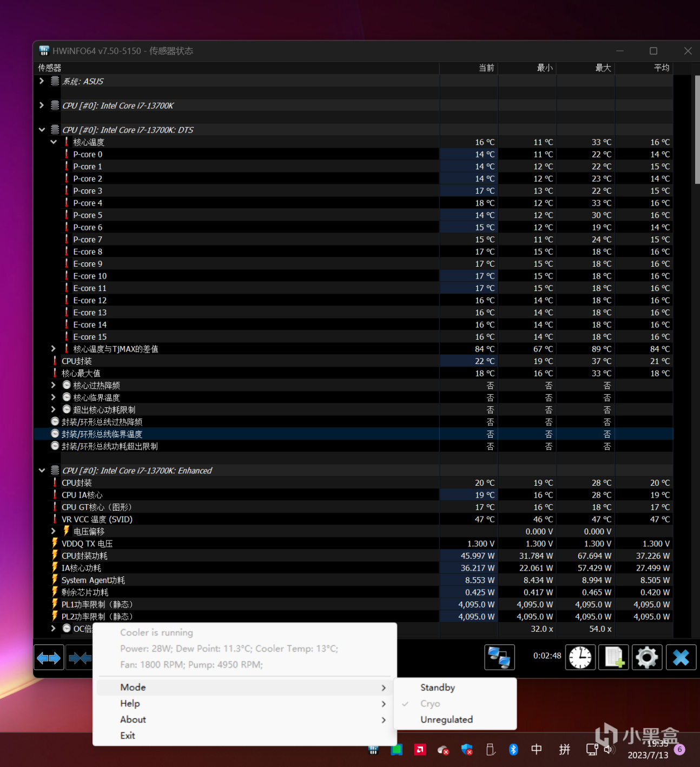Select Standby mode
Screen dimensions: 700x767
(x=455, y=687)
